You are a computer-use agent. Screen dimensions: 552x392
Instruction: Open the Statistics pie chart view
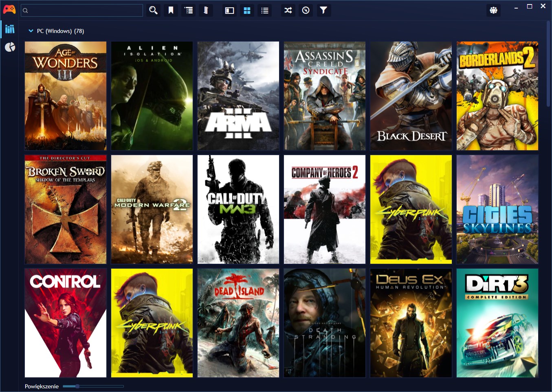[10, 47]
